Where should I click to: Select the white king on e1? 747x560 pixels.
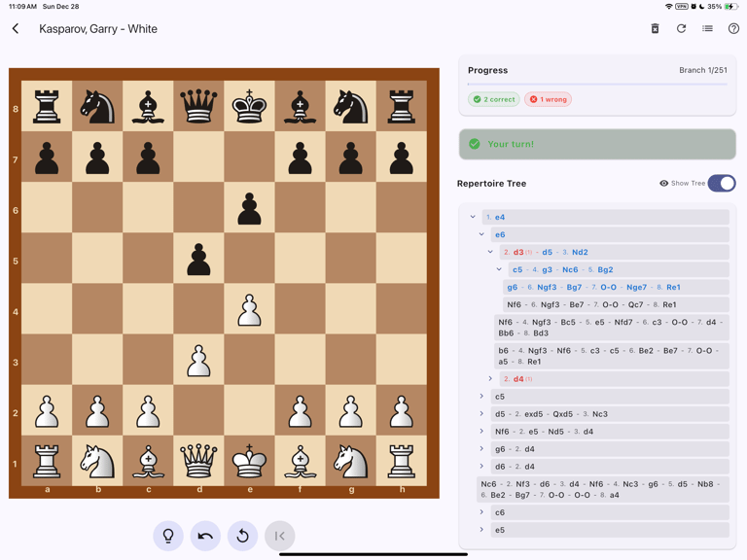(249, 461)
